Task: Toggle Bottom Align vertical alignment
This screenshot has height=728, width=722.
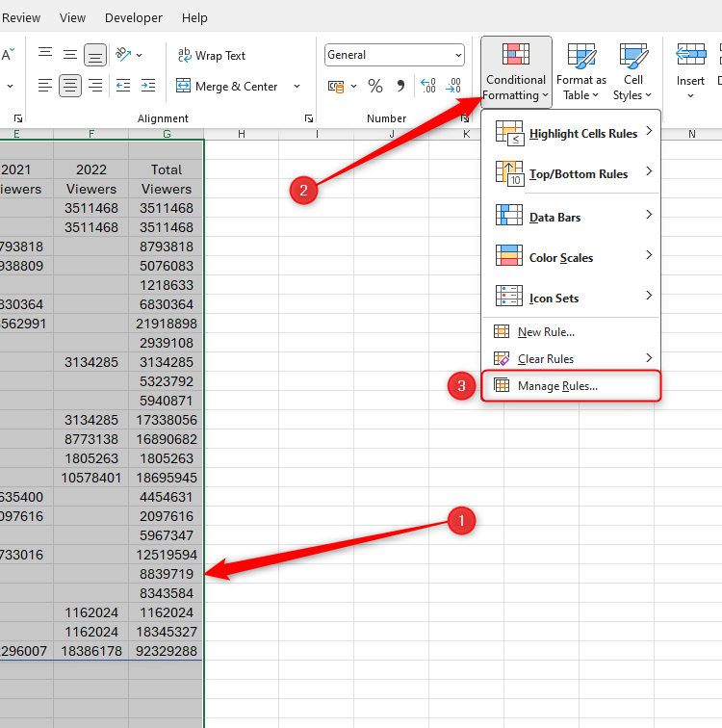Action: [x=94, y=55]
